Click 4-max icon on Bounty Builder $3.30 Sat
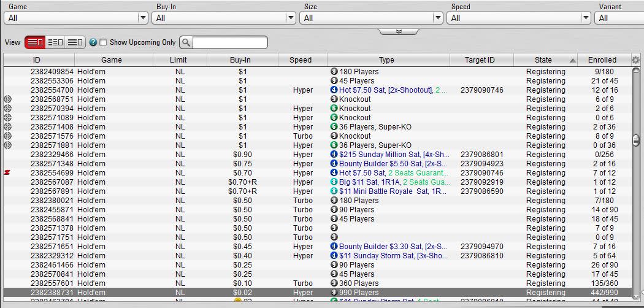 pyautogui.click(x=334, y=247)
